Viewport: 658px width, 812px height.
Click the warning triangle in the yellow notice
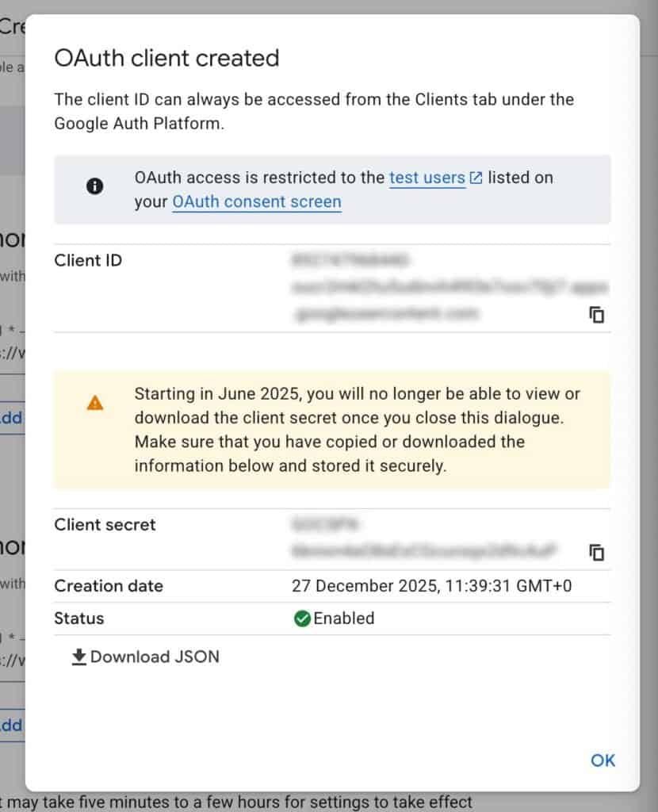click(x=94, y=402)
